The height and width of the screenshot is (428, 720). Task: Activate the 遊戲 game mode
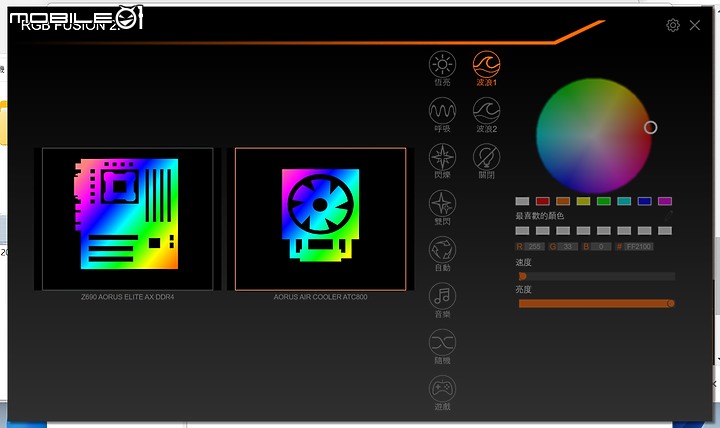point(442,389)
